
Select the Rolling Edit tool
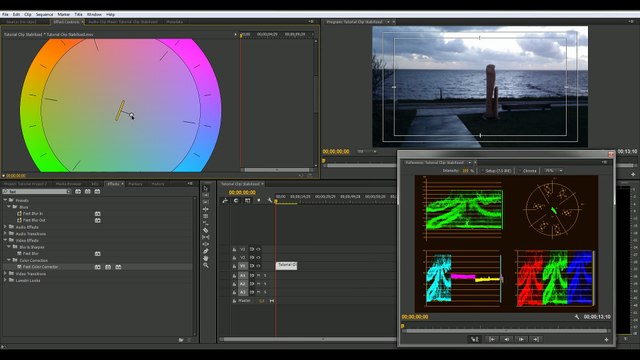click(x=206, y=209)
